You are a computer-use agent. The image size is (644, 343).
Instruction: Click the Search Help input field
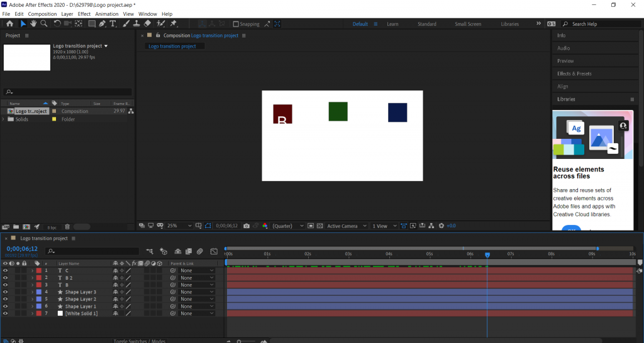pos(601,24)
